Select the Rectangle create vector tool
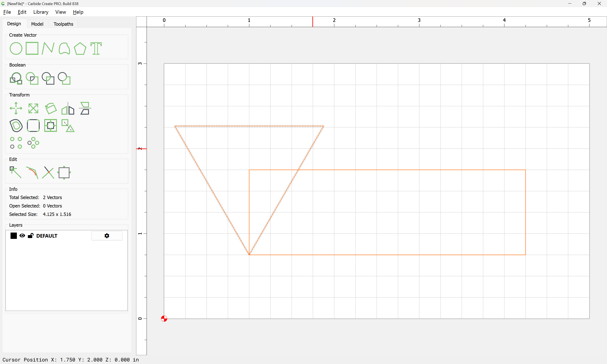 (32, 48)
